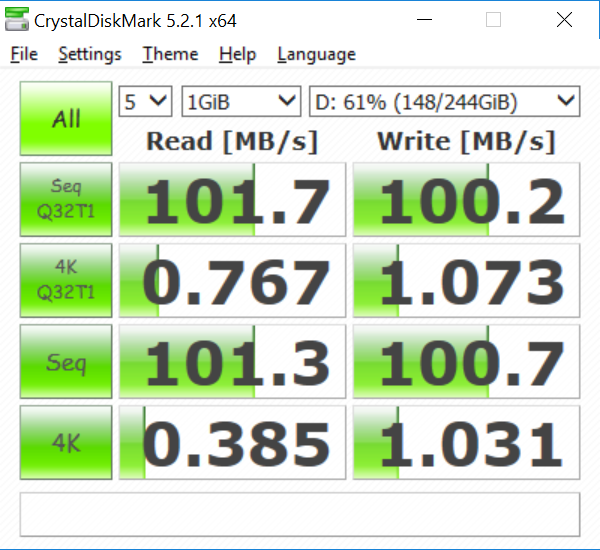Image resolution: width=600 pixels, height=550 pixels.
Task: Click the Seq read result 101.3
Action: tap(232, 362)
